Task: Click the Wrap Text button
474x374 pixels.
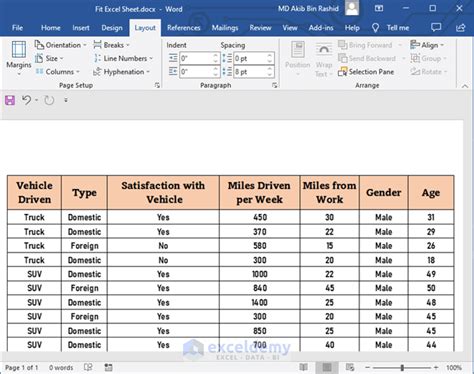Action: point(324,60)
